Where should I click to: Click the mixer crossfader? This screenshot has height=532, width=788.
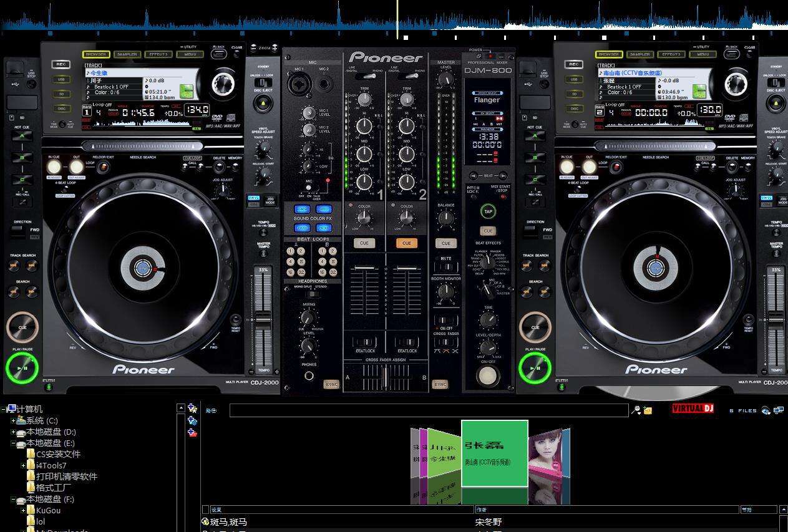pos(386,378)
